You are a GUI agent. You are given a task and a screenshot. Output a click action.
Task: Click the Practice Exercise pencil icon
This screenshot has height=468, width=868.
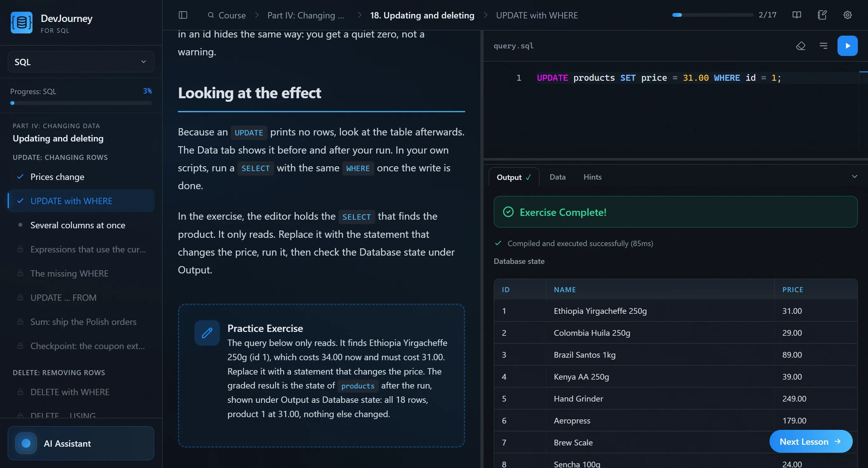(x=207, y=333)
